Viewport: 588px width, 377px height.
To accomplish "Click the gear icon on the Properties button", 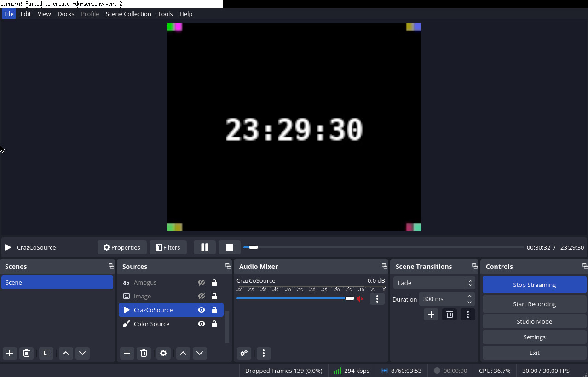I will (107, 247).
